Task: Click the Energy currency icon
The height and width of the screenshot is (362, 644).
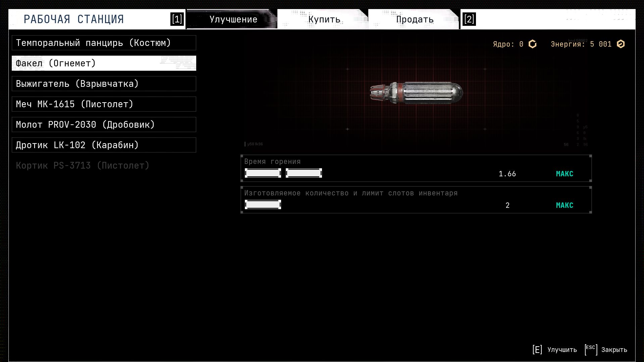Action: pos(621,44)
